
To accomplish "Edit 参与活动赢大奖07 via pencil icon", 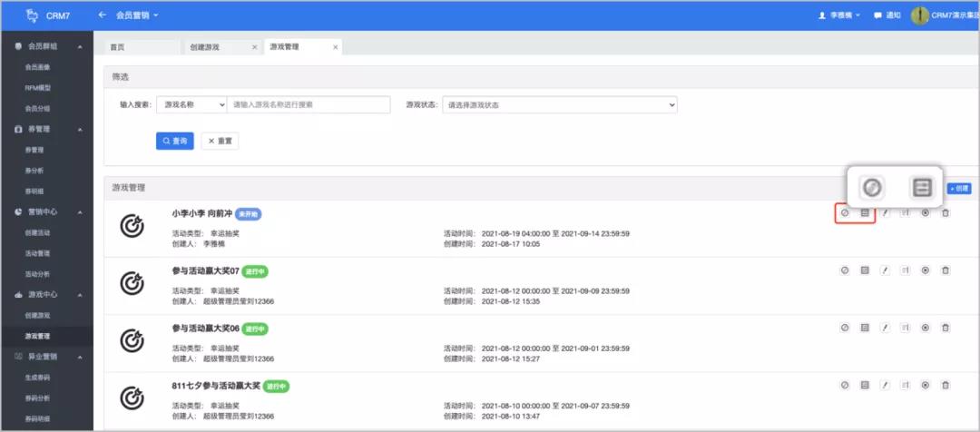I will pos(885,270).
